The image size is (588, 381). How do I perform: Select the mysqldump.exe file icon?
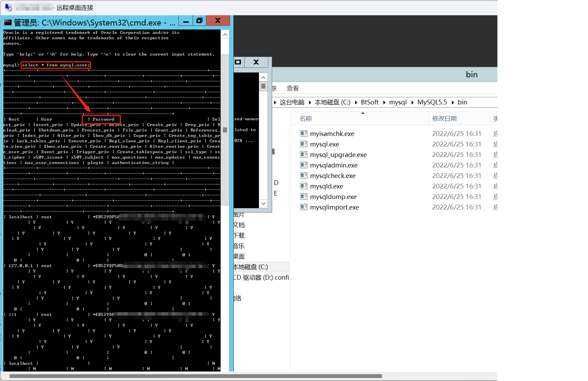(x=304, y=197)
